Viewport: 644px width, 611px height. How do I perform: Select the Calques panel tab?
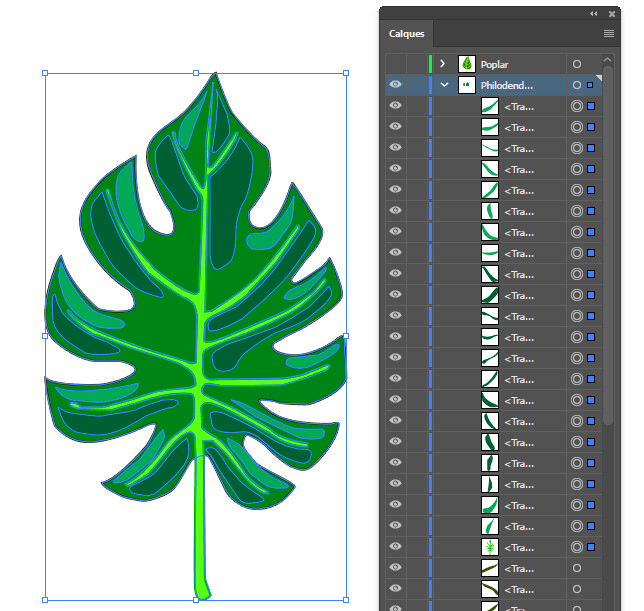(x=406, y=34)
